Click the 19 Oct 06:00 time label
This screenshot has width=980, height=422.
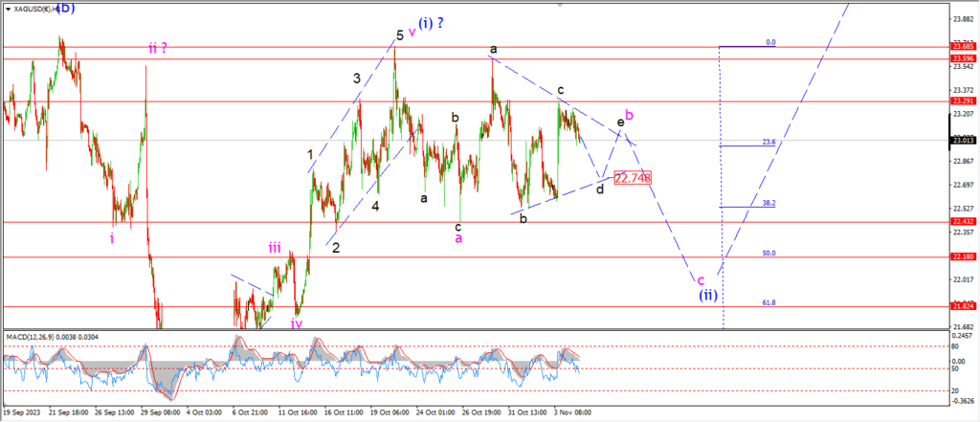[389, 412]
